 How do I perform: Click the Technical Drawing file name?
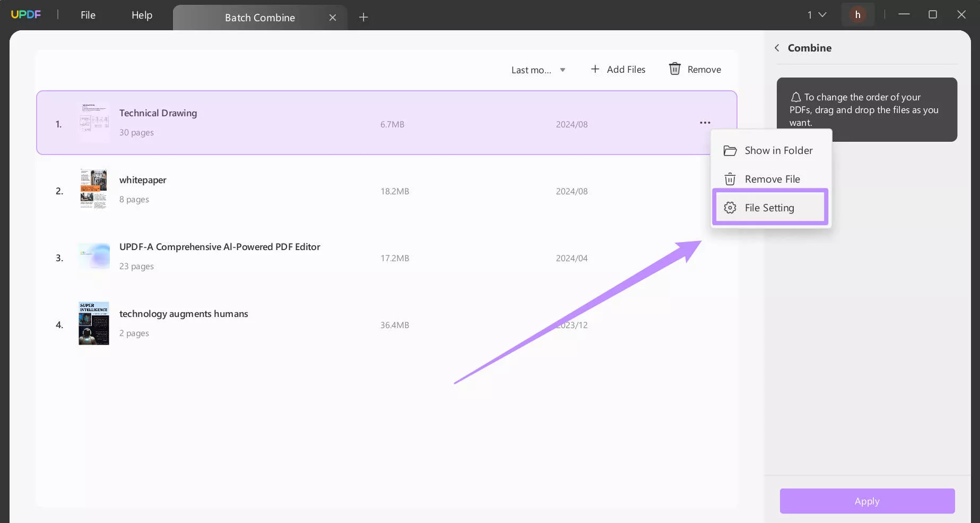click(158, 113)
